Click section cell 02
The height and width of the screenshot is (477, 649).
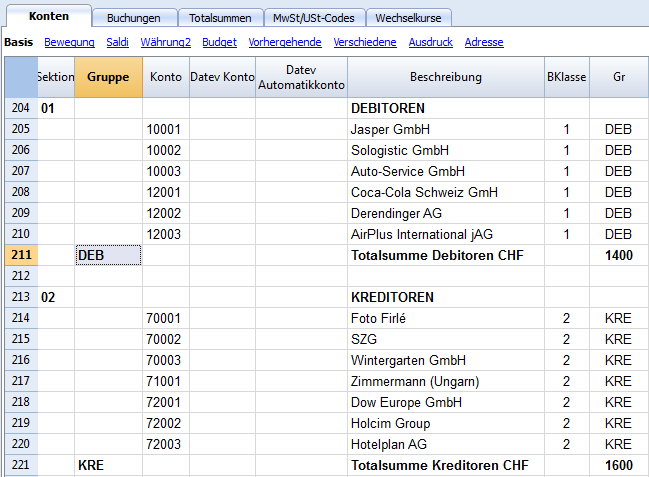coord(56,297)
